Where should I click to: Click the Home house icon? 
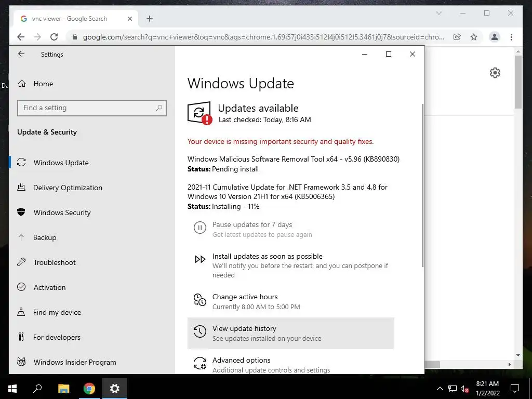tap(22, 84)
